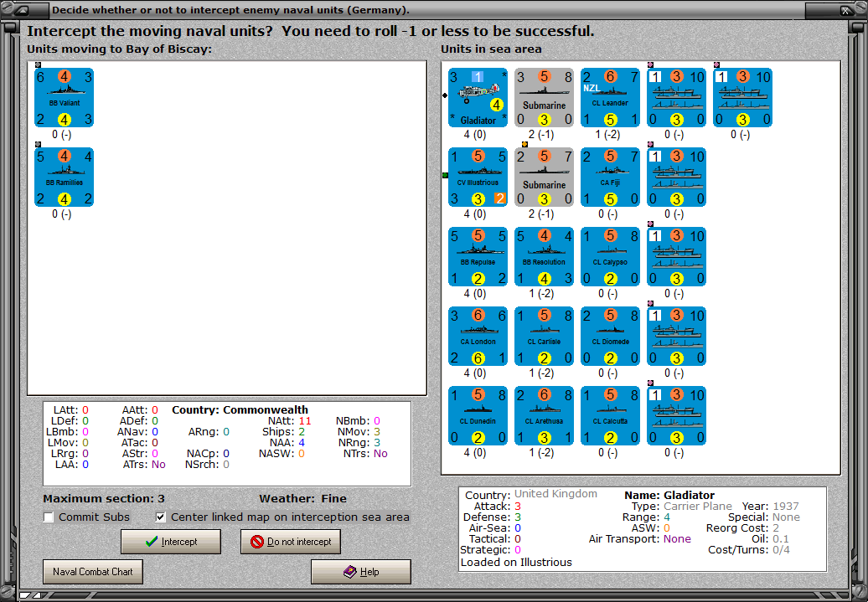868x602 pixels.
Task: Select the Submarine counter beside Gladiator
Action: (x=544, y=98)
